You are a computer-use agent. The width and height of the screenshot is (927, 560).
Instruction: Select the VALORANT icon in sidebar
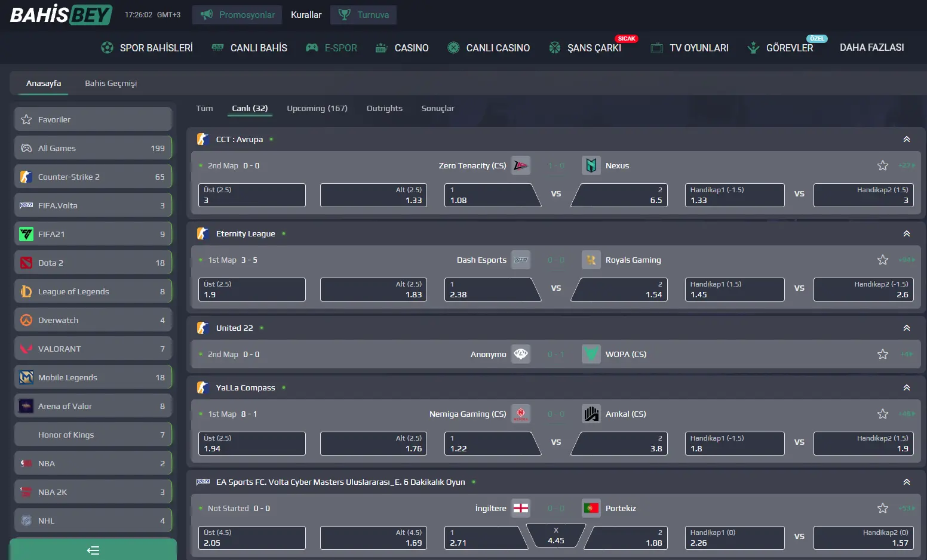pyautogui.click(x=26, y=349)
